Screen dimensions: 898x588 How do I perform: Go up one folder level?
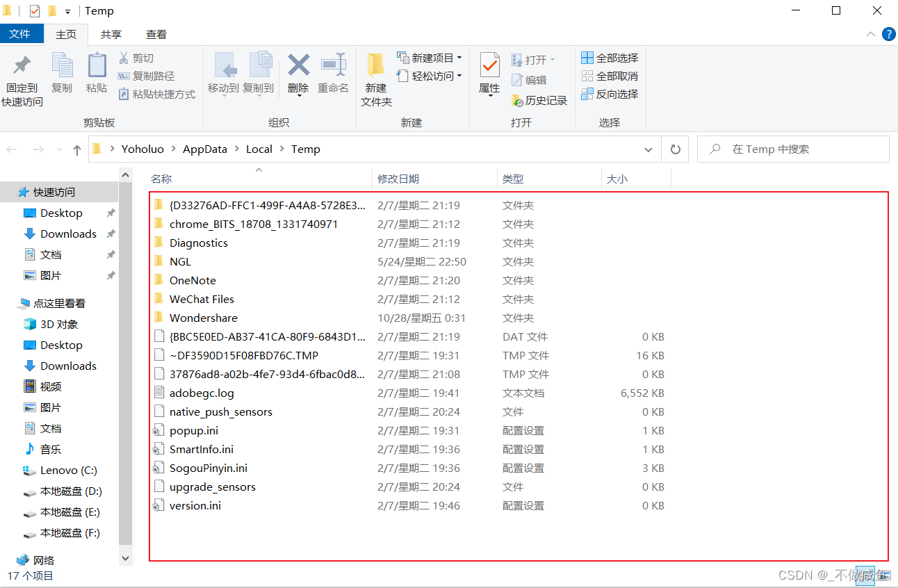77,149
